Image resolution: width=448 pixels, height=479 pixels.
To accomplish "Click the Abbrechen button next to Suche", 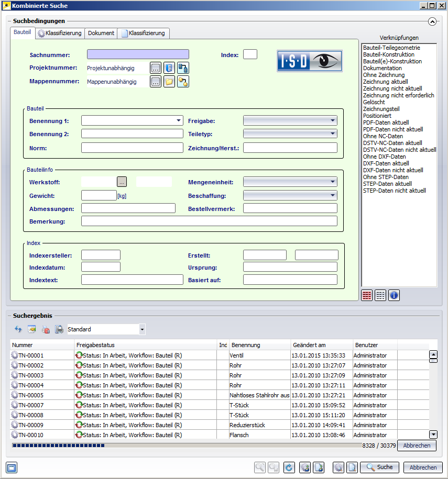I will point(423,467).
